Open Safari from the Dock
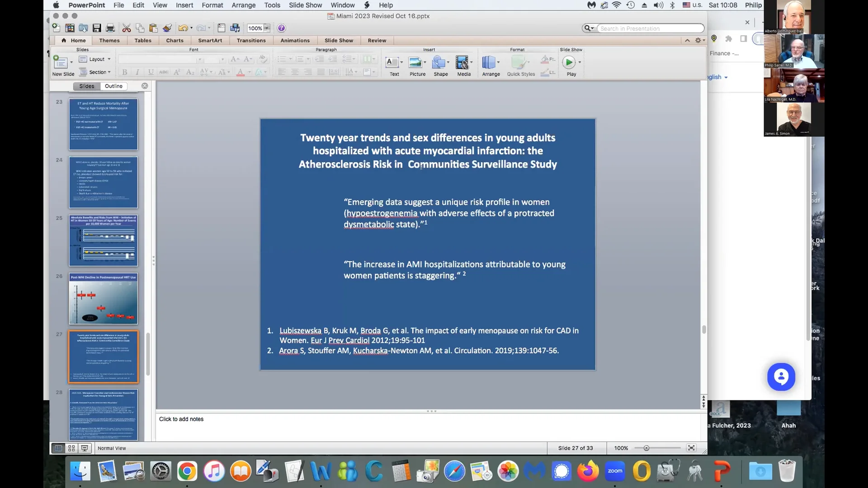Screen dimensions: 868x488 click(x=454, y=471)
